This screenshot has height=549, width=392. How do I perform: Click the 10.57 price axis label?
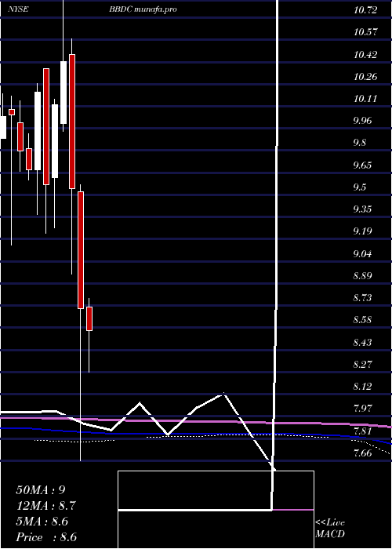pyautogui.click(x=365, y=32)
